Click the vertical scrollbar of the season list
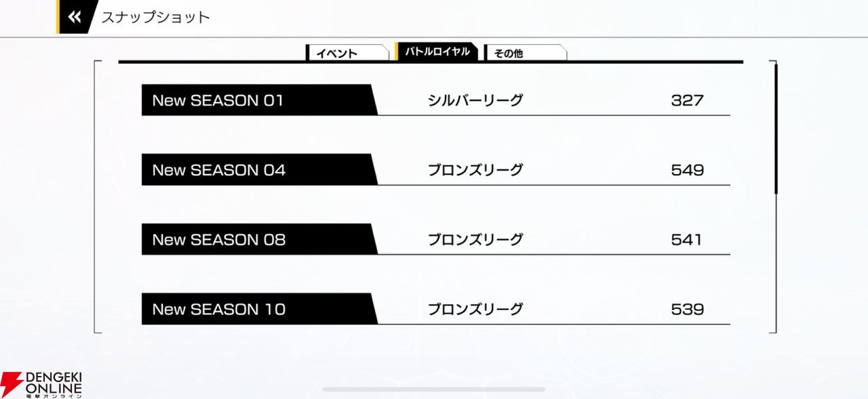The width and height of the screenshot is (868, 399). click(x=776, y=129)
